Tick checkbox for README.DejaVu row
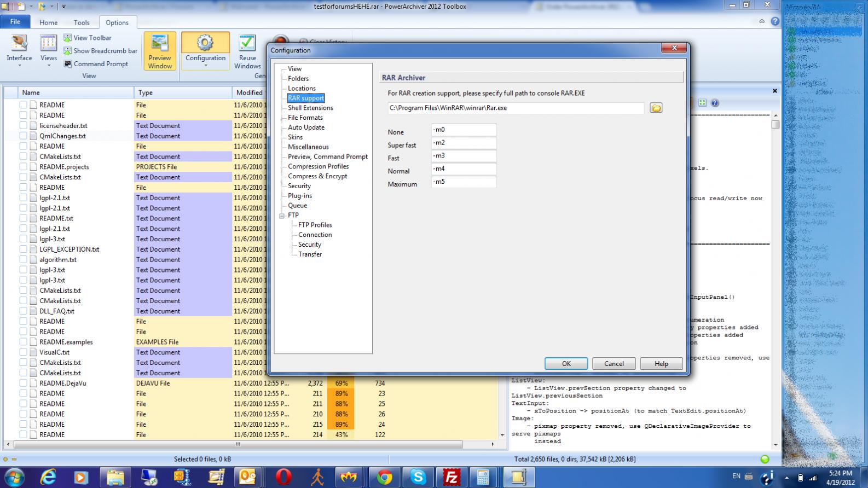868x488 pixels. tap(24, 383)
